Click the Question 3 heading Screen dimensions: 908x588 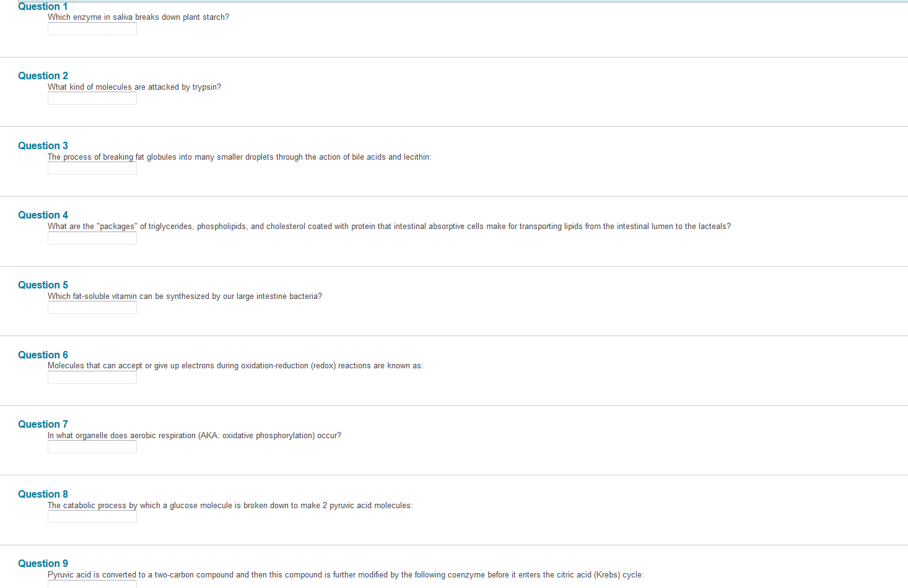(43, 145)
